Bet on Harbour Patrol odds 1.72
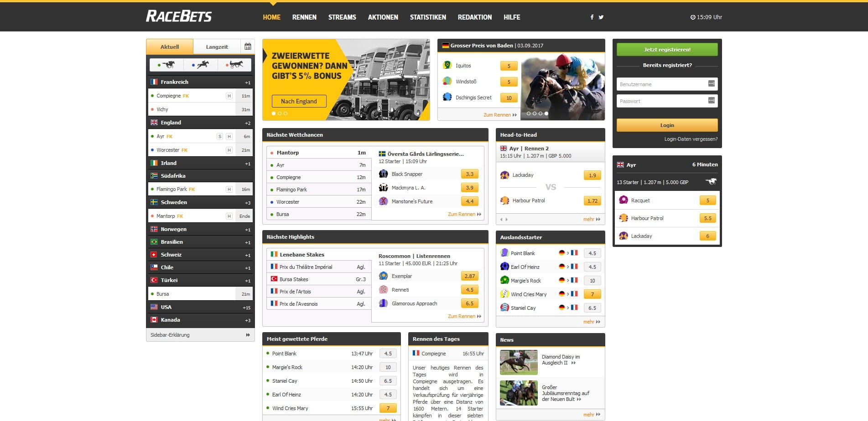Screen dimensions: 868x421 (x=592, y=200)
